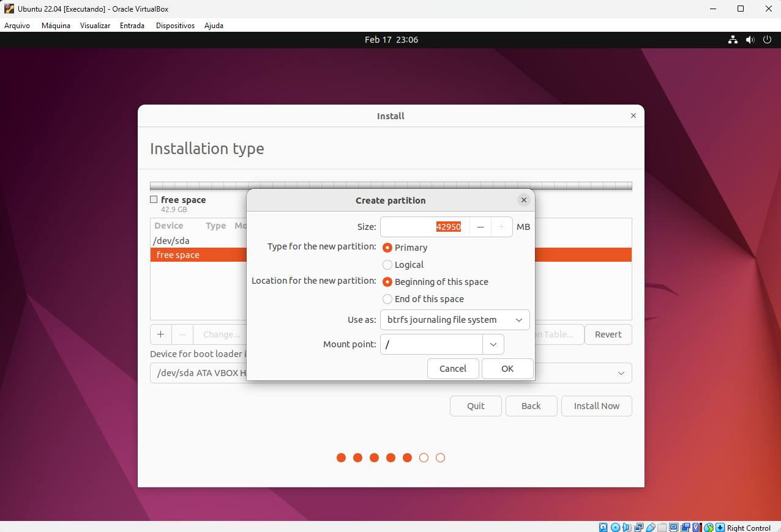Click the plus button beside the size field
The image size is (781, 532).
[501, 227]
